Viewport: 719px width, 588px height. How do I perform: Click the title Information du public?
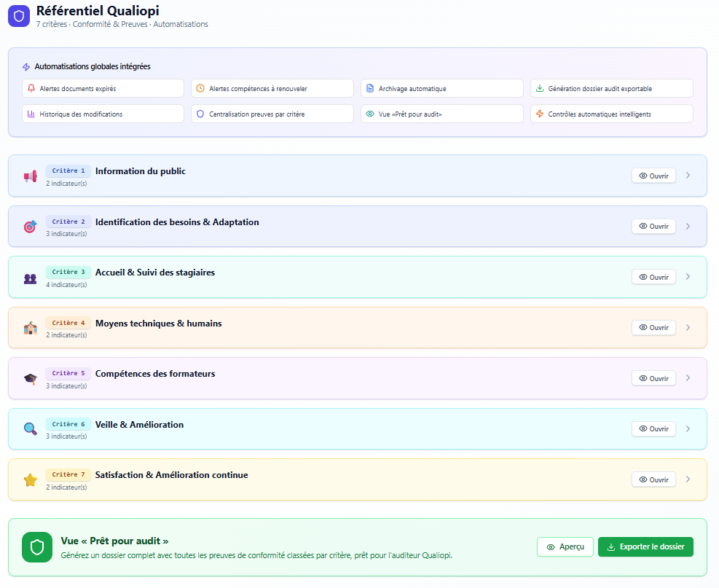[141, 171]
